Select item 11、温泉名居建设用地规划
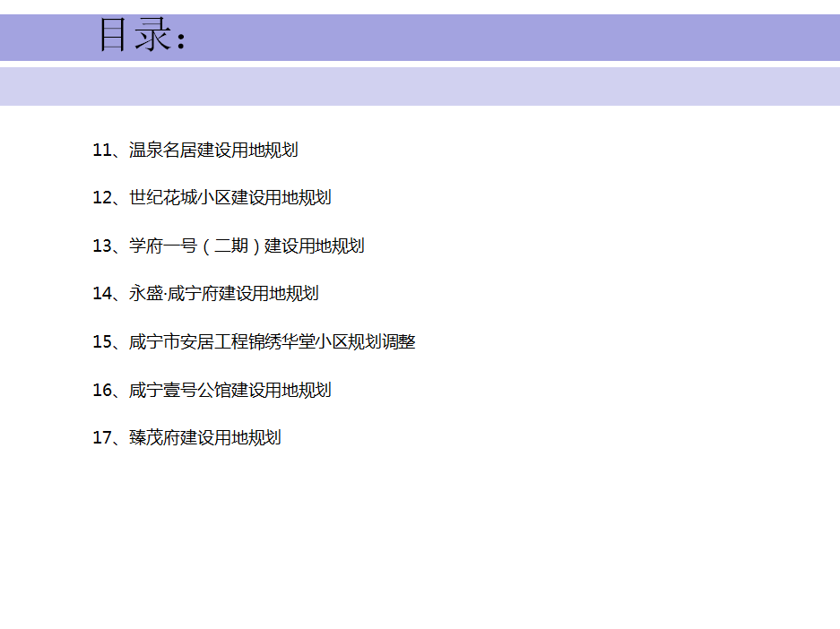840x629 pixels. click(x=195, y=150)
